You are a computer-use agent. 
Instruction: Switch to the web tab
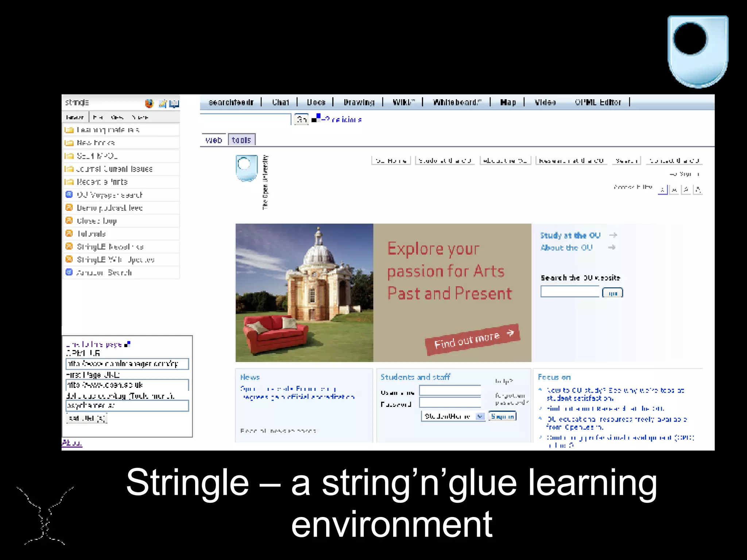[214, 140]
